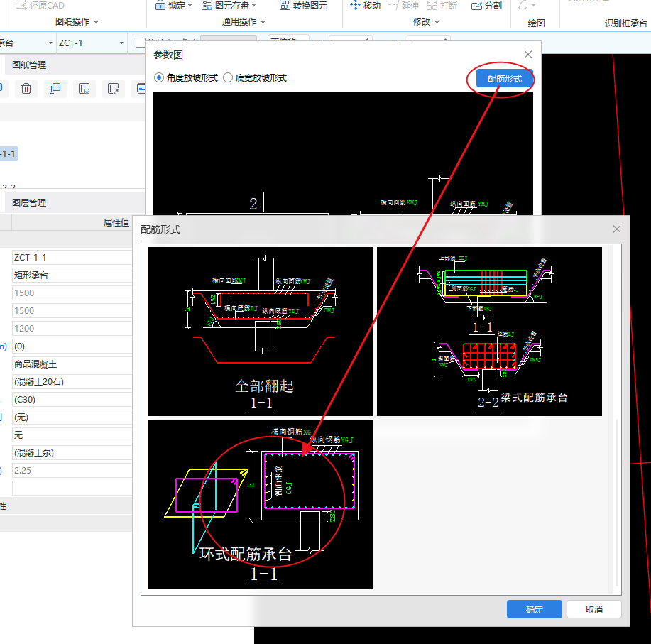Viewport: 651px width, 644px height.
Task: Switch to the 图层管理 tab
Action: (29, 203)
